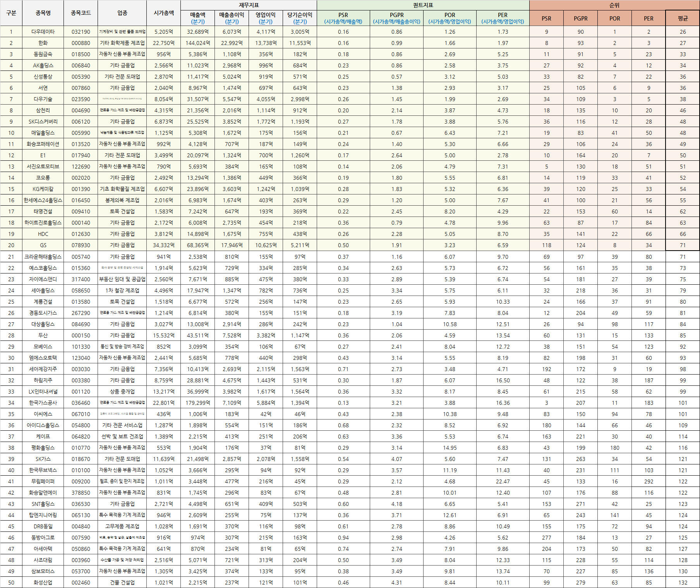The height and width of the screenshot is (588, 700).
Task: Select the stock name 서진오토모티브
Action: pos(43,167)
